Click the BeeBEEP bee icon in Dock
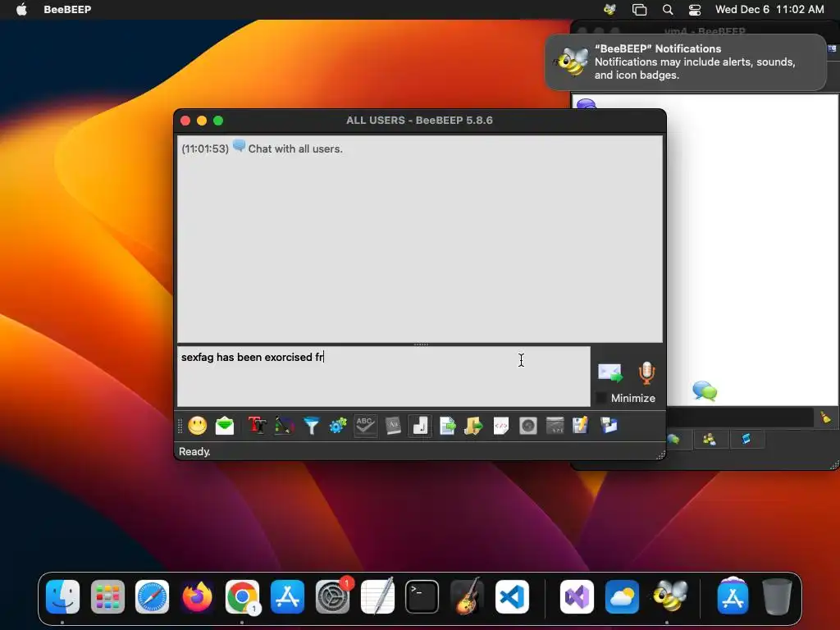 click(669, 596)
